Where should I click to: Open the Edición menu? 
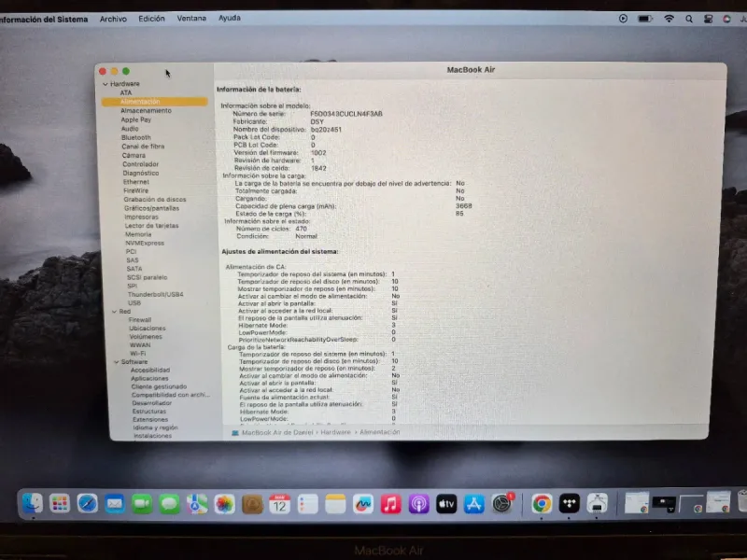(151, 19)
